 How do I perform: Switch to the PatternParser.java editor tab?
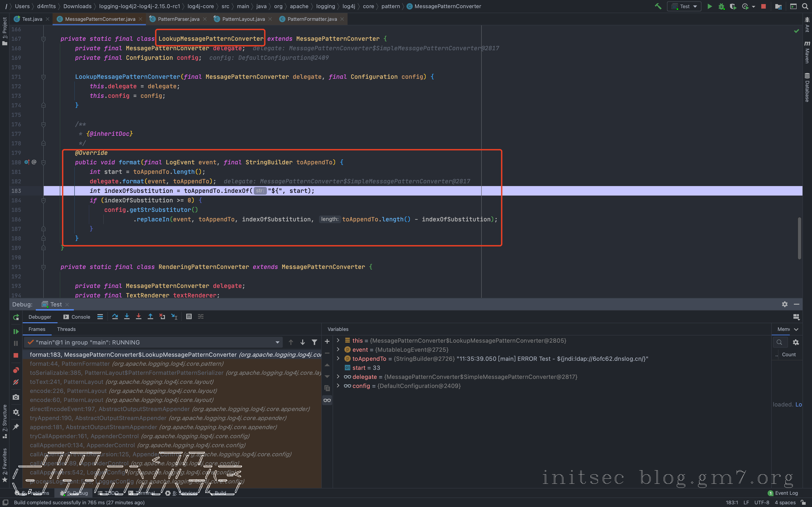[x=178, y=19]
